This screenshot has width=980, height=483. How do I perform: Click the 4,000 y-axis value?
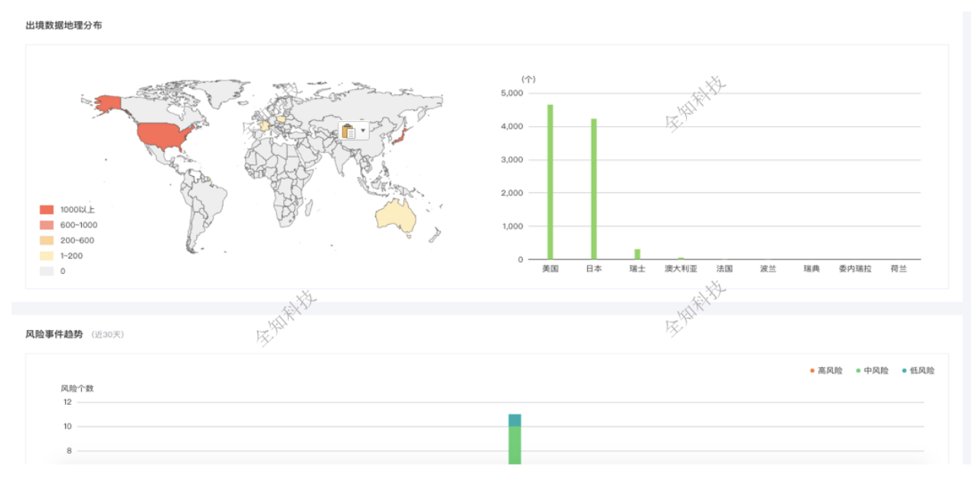tap(511, 126)
